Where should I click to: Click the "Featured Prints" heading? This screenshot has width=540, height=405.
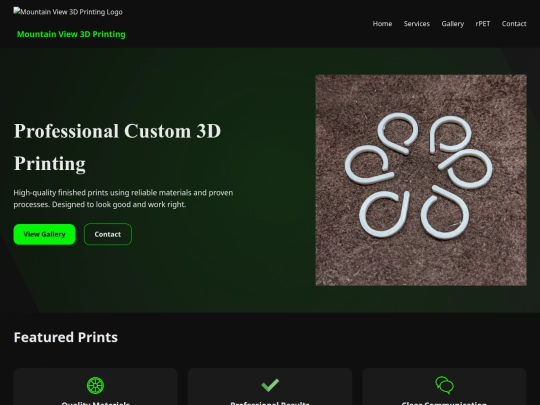[x=66, y=337]
